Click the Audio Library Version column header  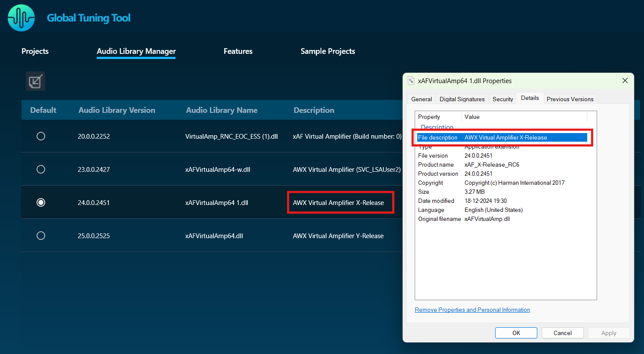pyautogui.click(x=117, y=110)
